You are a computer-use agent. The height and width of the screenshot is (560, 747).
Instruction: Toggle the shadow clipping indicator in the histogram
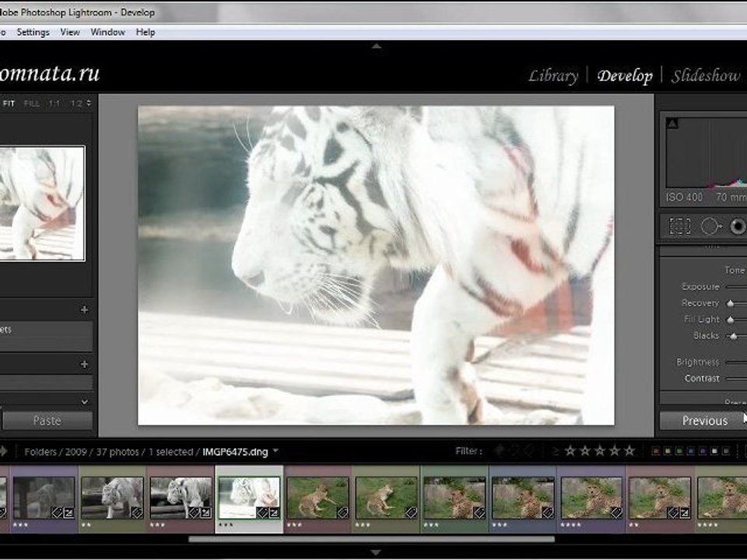(672, 123)
